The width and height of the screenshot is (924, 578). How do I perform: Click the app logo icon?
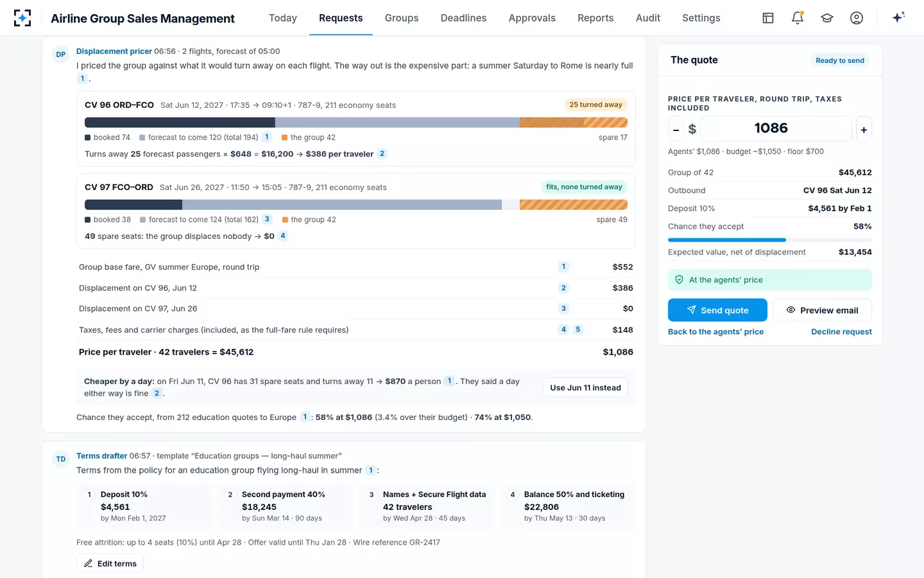tap(22, 18)
